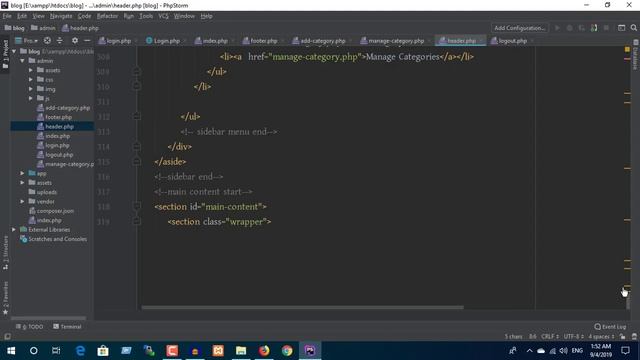Expand the admin assets folder
Image resolution: width=640 pixels, height=360 pixels.
pos(31,70)
